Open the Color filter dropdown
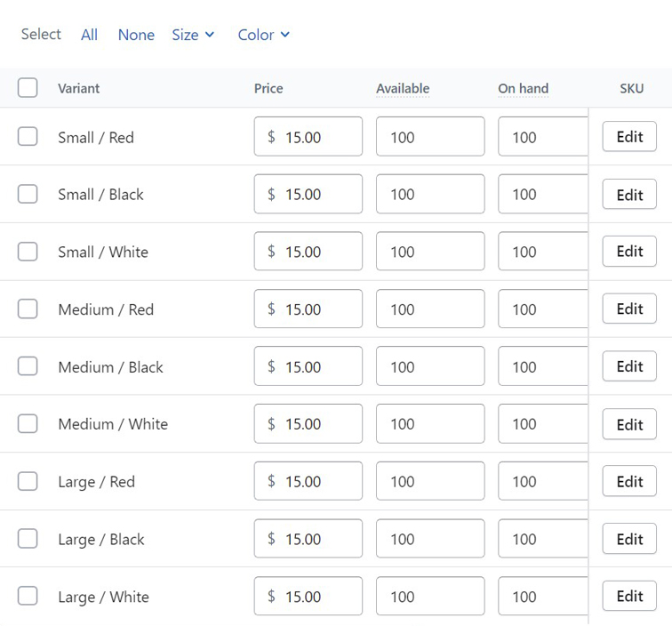 (x=264, y=35)
